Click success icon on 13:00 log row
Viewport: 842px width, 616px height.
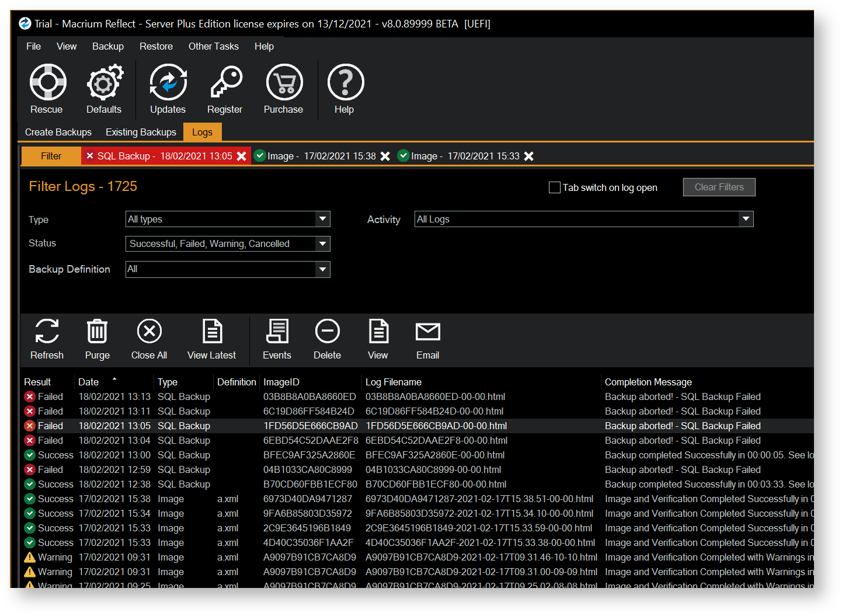click(30, 455)
